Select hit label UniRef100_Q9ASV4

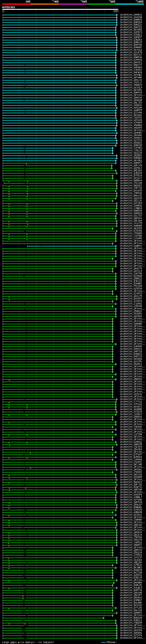(131, 98)
